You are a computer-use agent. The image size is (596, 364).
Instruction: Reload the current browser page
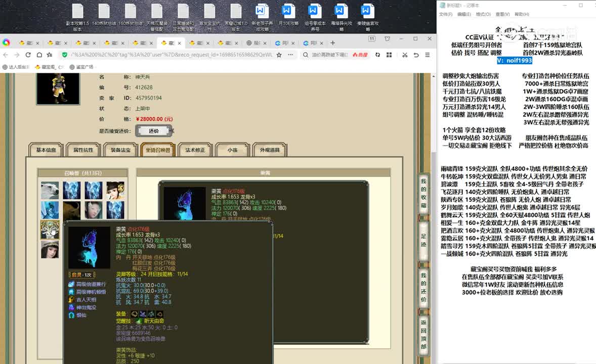pyautogui.click(x=28, y=55)
